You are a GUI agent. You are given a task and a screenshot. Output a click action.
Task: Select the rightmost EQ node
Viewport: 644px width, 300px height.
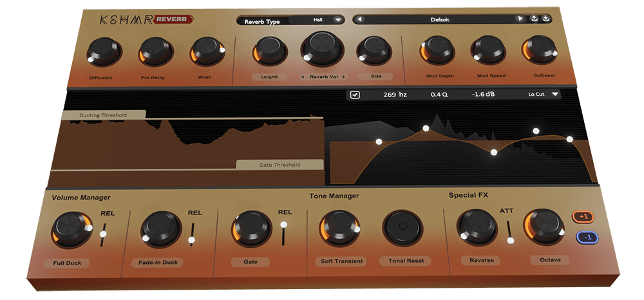pyautogui.click(x=570, y=140)
